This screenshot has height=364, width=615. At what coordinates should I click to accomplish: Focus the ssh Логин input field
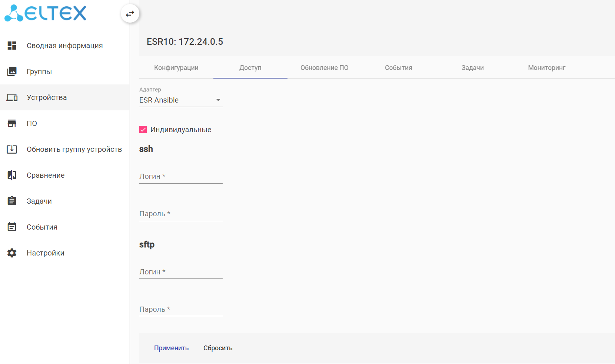click(181, 177)
